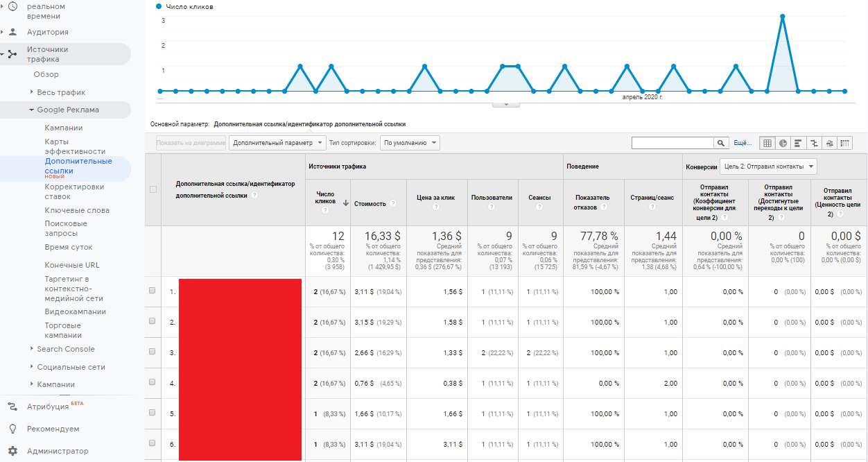Screen dimensions: 868x462
Task: Open help for primary dimension column header
Action: [254, 196]
